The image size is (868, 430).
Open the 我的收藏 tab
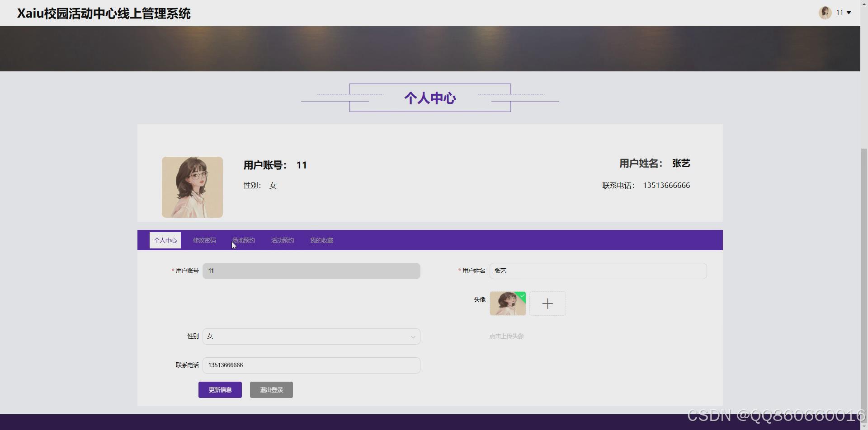coord(321,240)
